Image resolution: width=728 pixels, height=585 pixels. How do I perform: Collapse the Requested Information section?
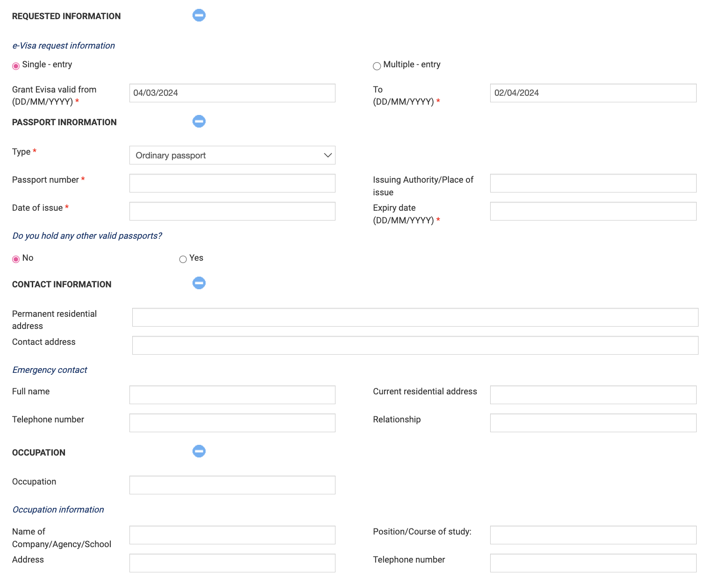tap(199, 15)
